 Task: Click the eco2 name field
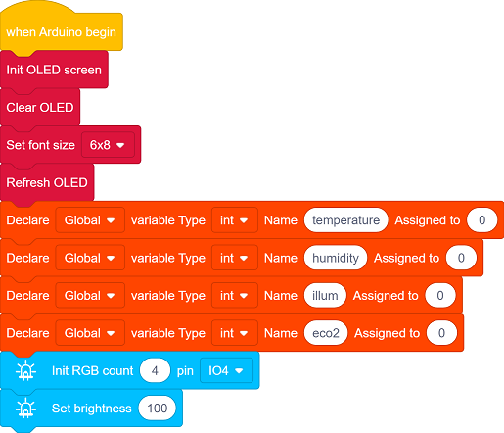point(326,333)
